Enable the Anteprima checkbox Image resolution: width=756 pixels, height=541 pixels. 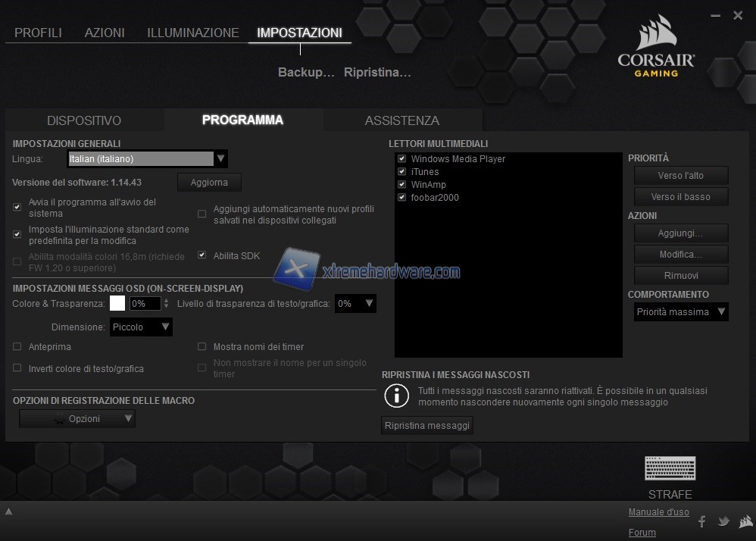tap(17, 347)
